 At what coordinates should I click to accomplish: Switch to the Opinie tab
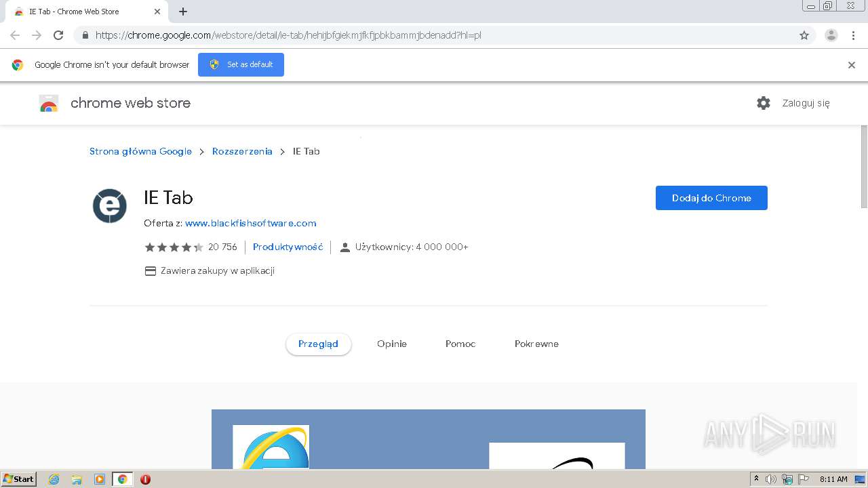pyautogui.click(x=392, y=344)
